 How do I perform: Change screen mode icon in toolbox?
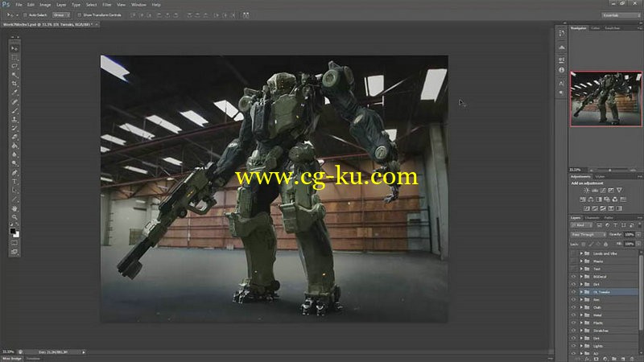14,252
